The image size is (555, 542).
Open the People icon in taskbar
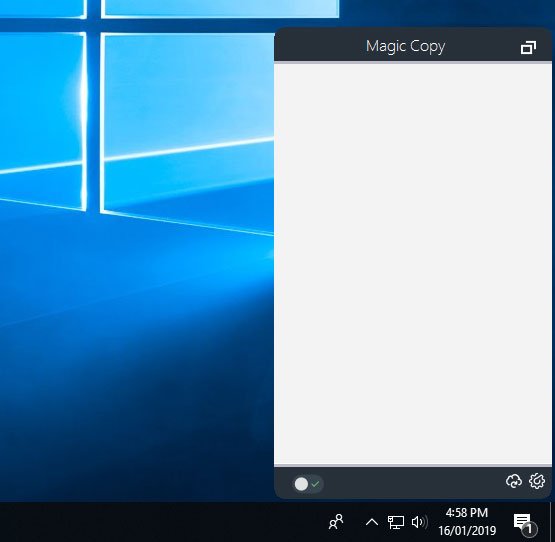pyautogui.click(x=336, y=521)
